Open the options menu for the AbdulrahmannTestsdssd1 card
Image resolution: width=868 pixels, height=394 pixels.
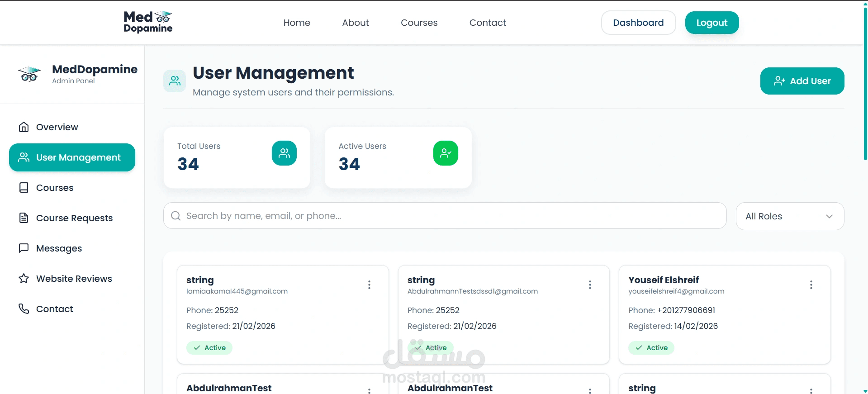[590, 285]
